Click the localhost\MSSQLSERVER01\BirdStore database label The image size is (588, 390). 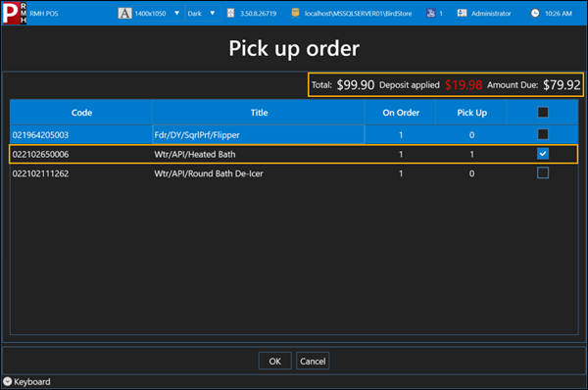point(358,14)
